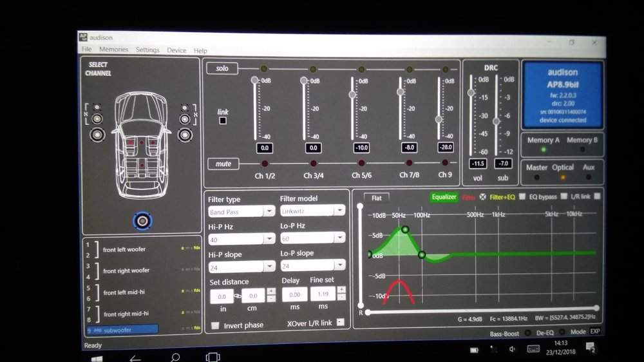644x362 pixels.
Task: Mute channel Ch 1/2 indicator
Action: click(265, 164)
